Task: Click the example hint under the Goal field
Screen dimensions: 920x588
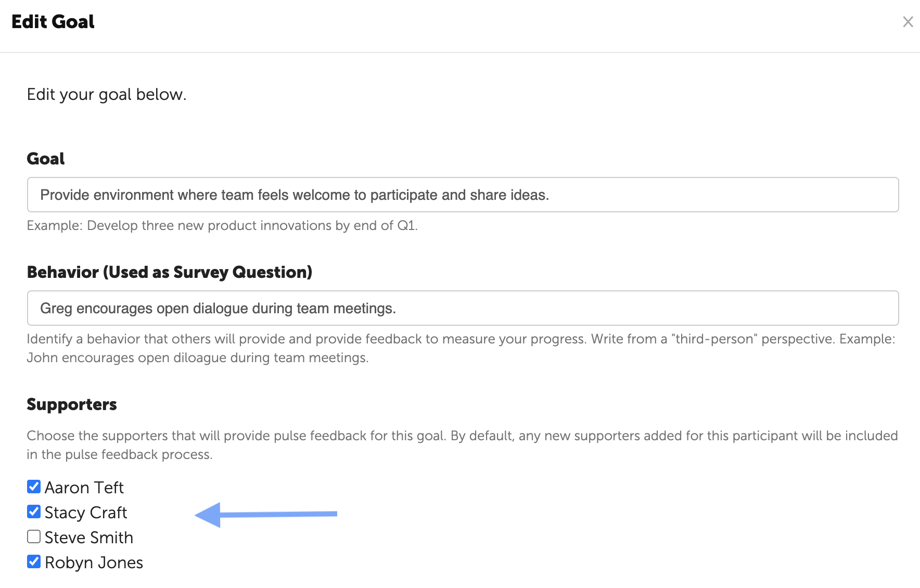Action: pos(222,225)
